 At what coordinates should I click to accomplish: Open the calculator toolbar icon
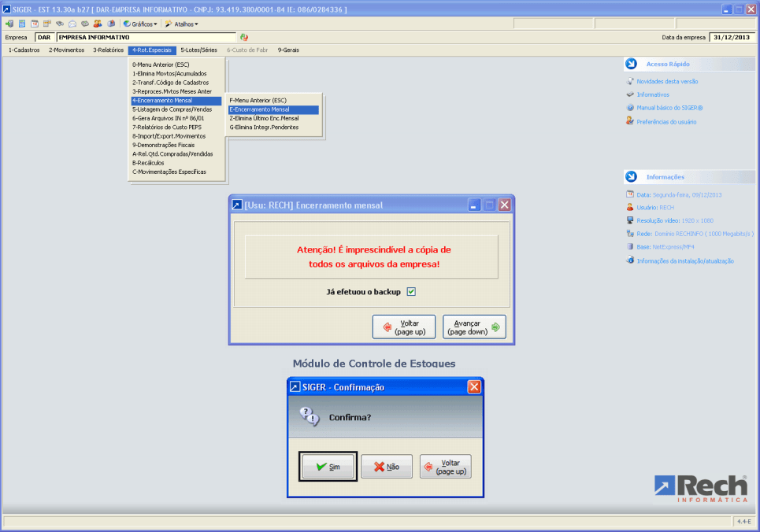22,24
